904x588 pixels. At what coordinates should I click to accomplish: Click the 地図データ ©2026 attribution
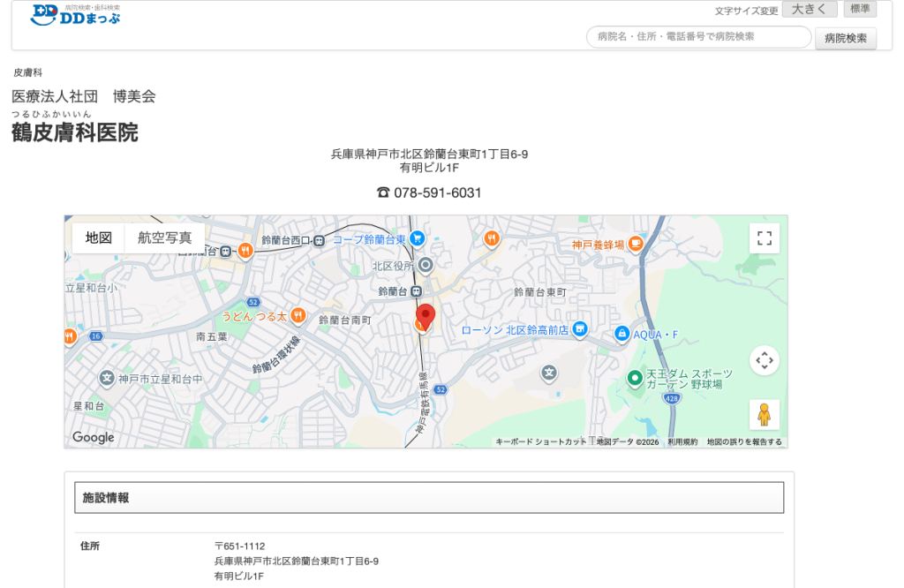coord(628,441)
